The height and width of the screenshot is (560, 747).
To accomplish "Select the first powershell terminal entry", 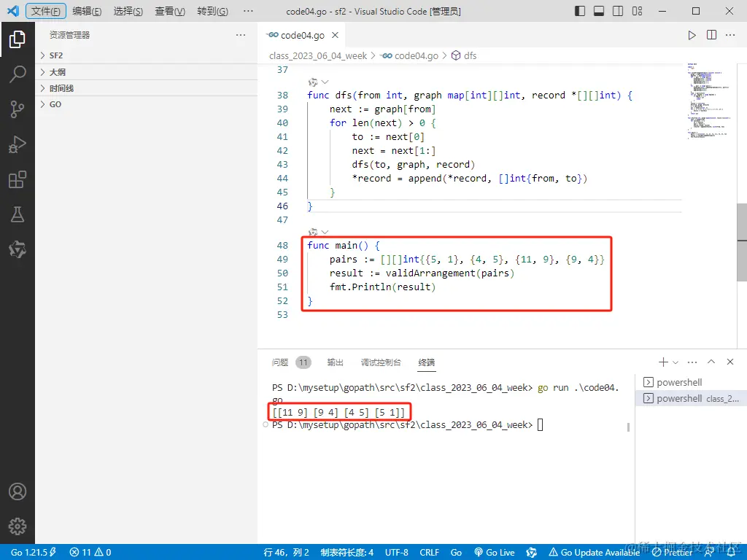I will [x=691, y=382].
